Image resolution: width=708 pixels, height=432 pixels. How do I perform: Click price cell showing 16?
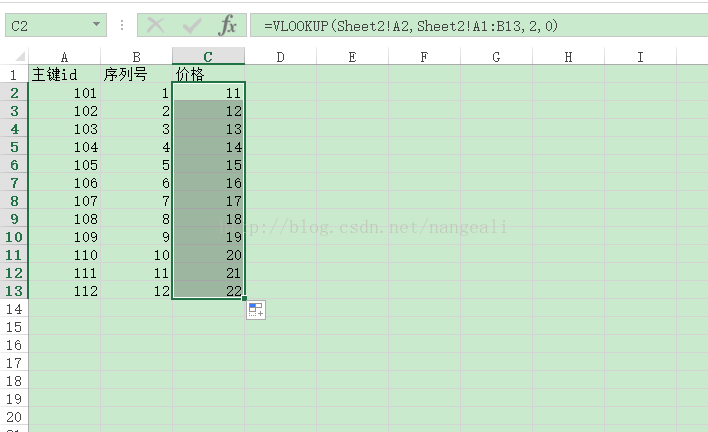(208, 183)
